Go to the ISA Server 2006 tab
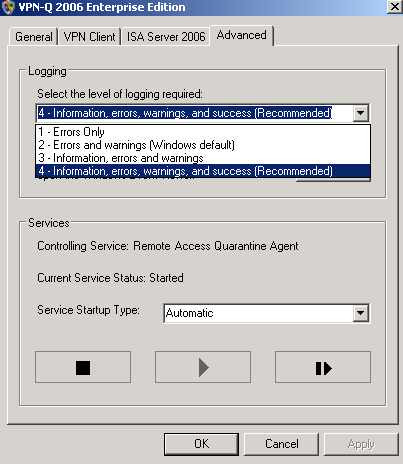This screenshot has width=403, height=464. click(x=166, y=36)
